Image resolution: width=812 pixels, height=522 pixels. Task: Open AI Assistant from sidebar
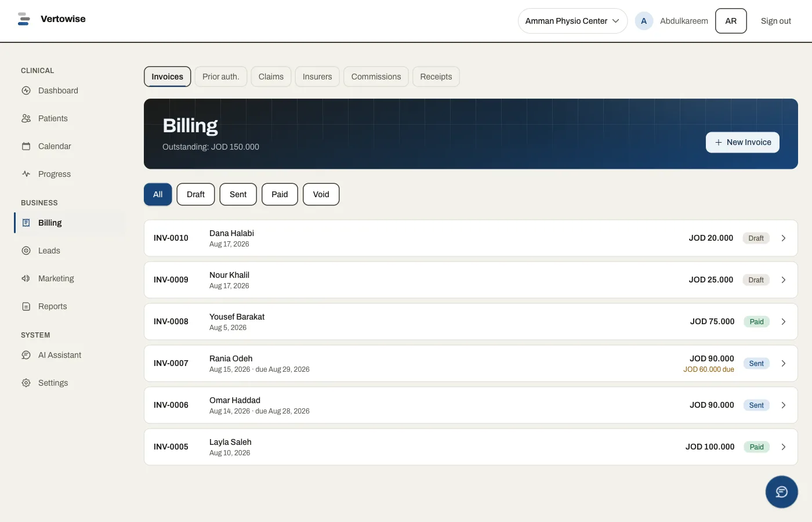pos(70,355)
